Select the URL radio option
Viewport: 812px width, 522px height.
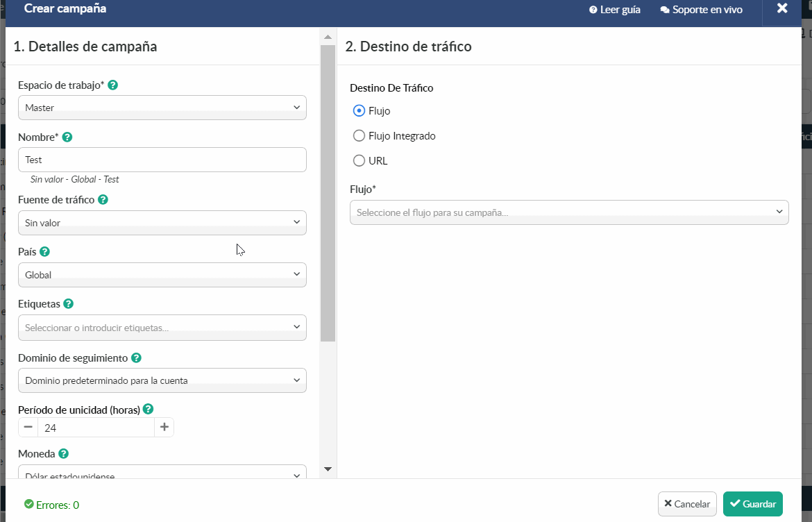359,160
